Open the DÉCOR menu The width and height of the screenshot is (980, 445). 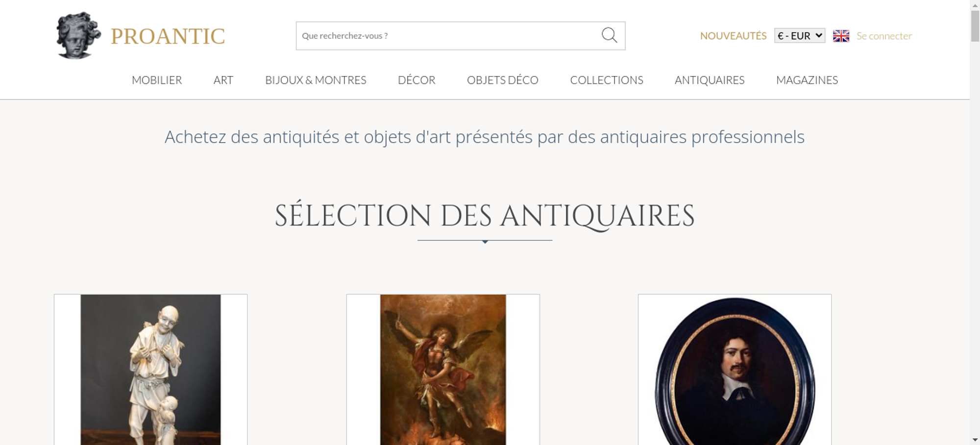416,80
